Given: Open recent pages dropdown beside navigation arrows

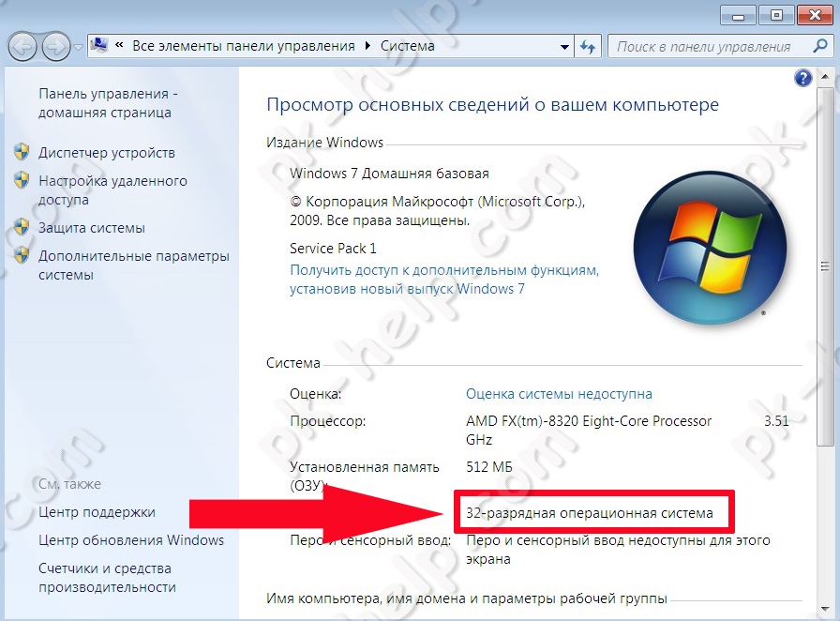Looking at the screenshot, I should (78, 47).
